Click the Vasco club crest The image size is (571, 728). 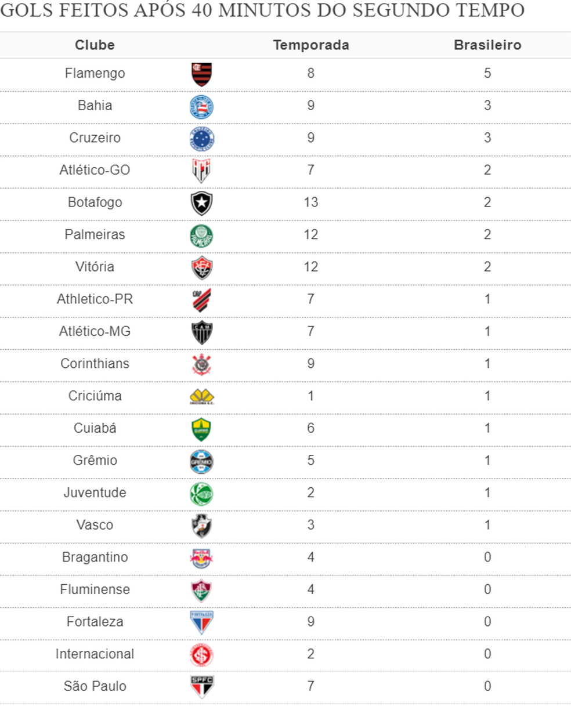pyautogui.click(x=202, y=526)
